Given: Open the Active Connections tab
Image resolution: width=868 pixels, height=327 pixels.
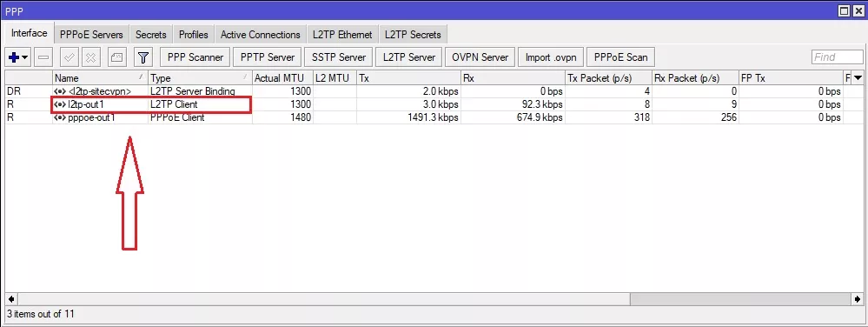Looking at the screenshot, I should (260, 35).
